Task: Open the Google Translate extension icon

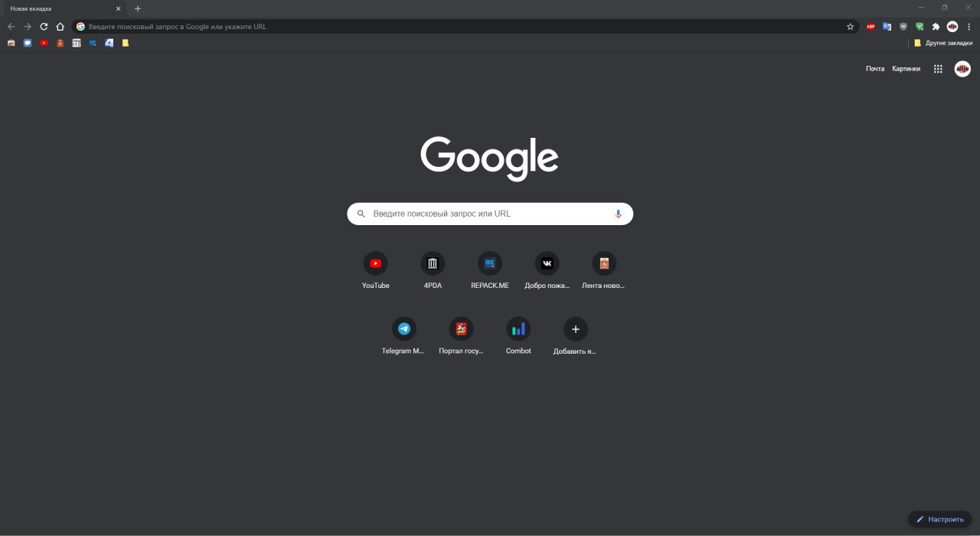Action: click(x=887, y=26)
